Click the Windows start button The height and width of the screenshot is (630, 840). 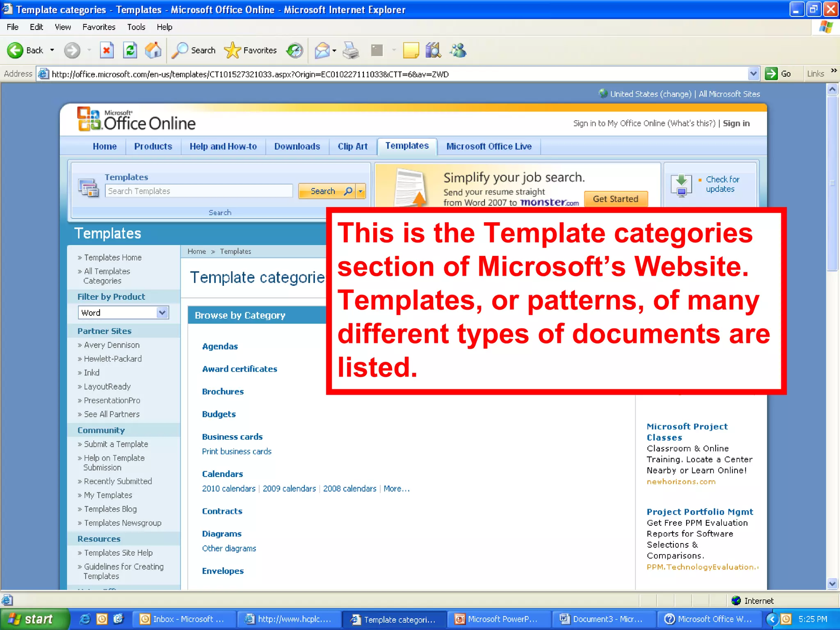coord(34,619)
